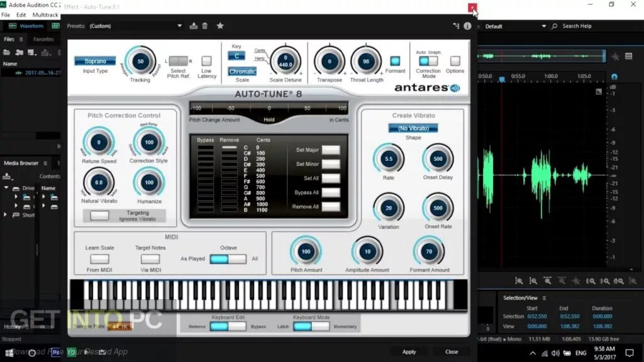Screen dimensions: 644x362
Task: Click the delete preset trash icon
Action: 204,26
